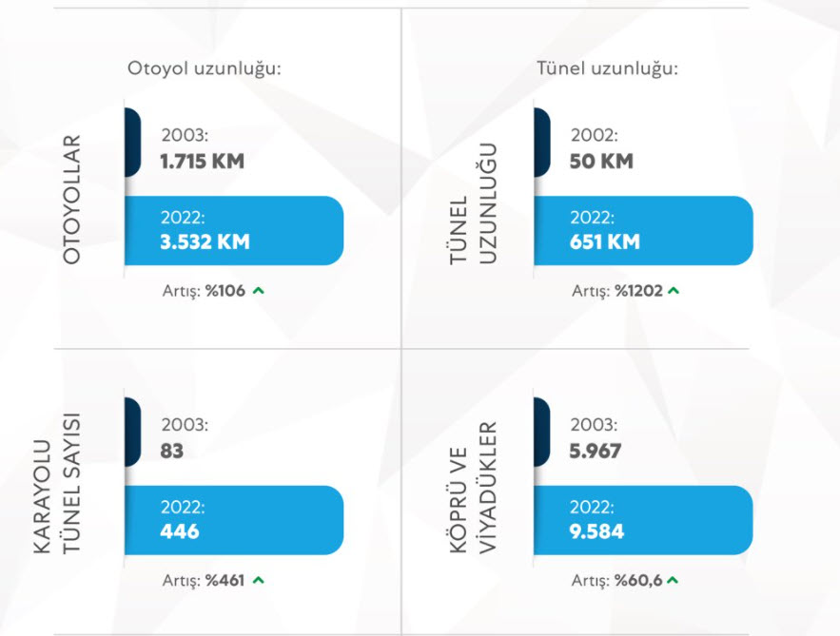Click the dark navy bar beside 1.715 KM

pos(132,142)
